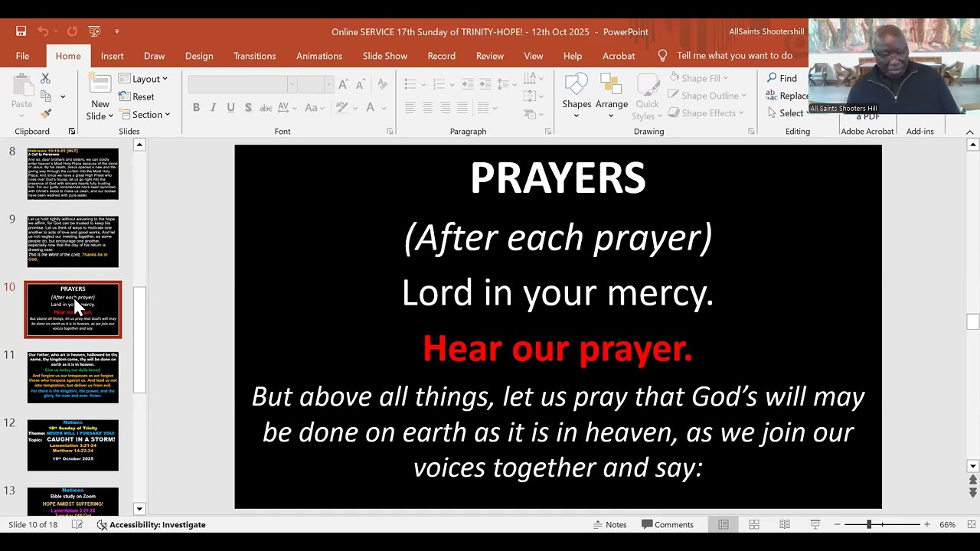Switch to Slide Show tab
The height and width of the screenshot is (551, 980).
pos(385,56)
